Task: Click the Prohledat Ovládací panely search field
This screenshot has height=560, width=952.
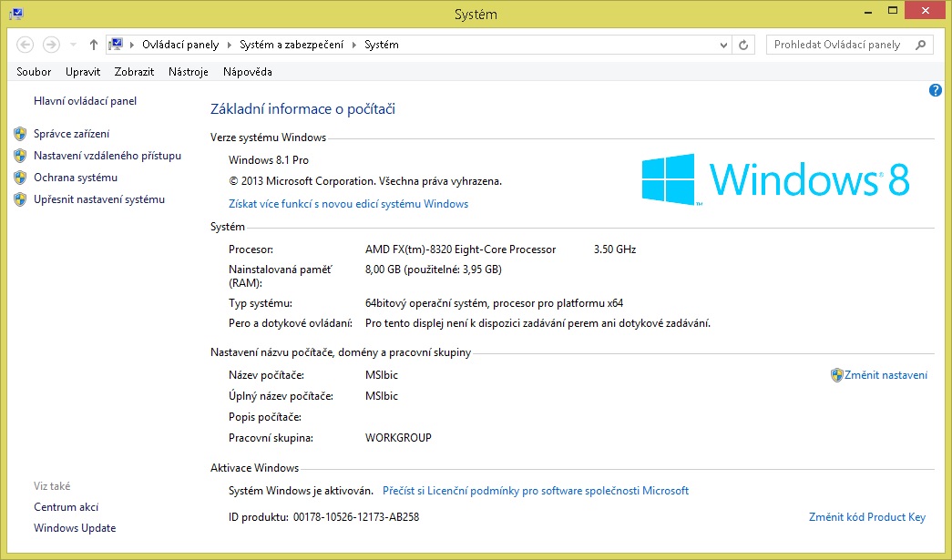Action: pyautogui.click(x=838, y=45)
